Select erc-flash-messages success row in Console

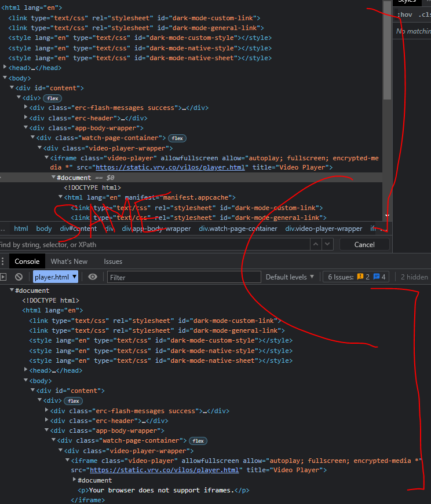[x=140, y=411]
